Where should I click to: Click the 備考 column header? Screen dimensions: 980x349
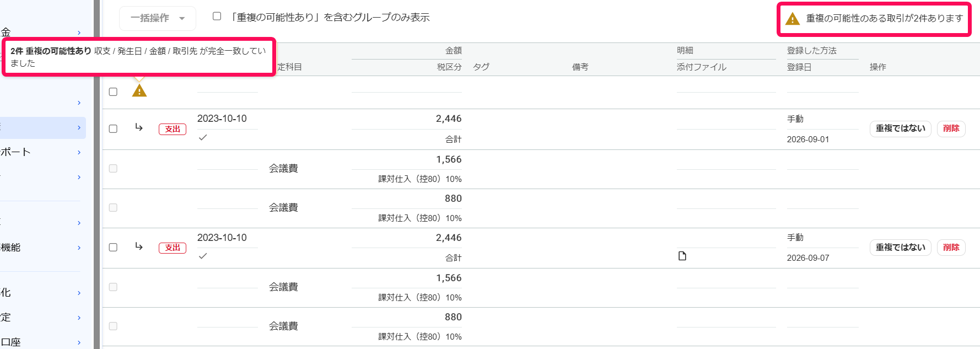(x=580, y=67)
